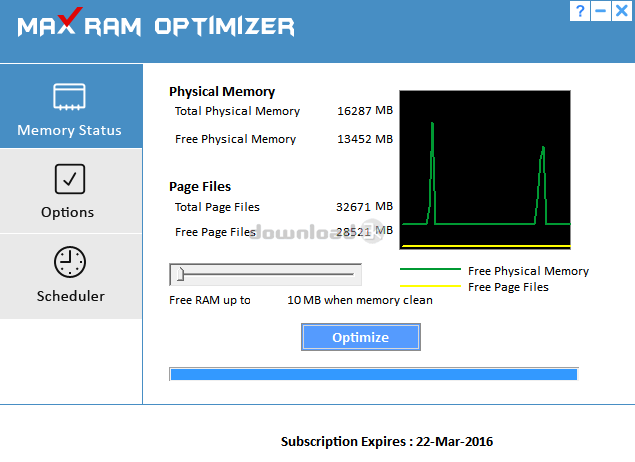Screen dimensions: 635x462
Task: Click the Page Files heading
Action: [x=200, y=186]
